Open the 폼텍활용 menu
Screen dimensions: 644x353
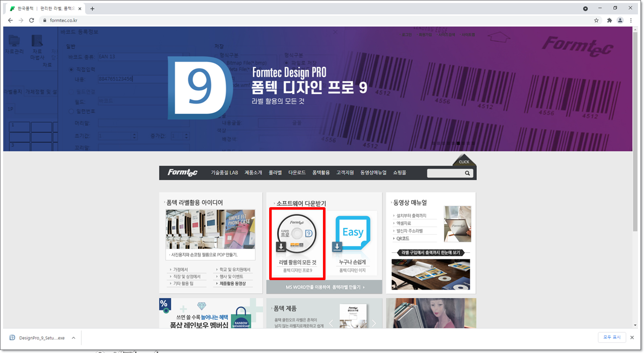(x=321, y=172)
